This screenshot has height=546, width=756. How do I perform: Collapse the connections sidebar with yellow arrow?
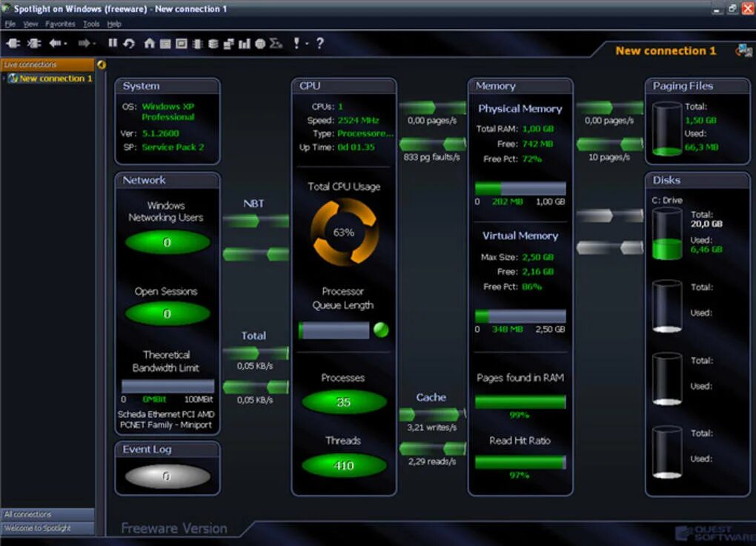102,64
